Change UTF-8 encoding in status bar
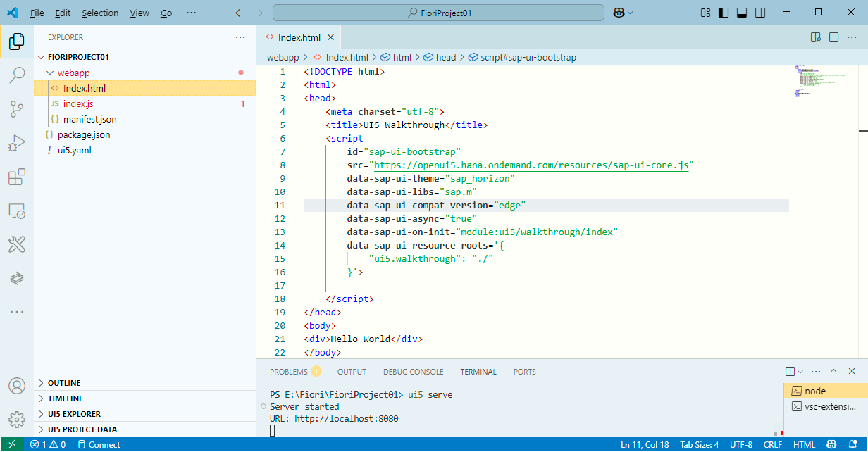This screenshot has height=452, width=868. pyautogui.click(x=741, y=444)
